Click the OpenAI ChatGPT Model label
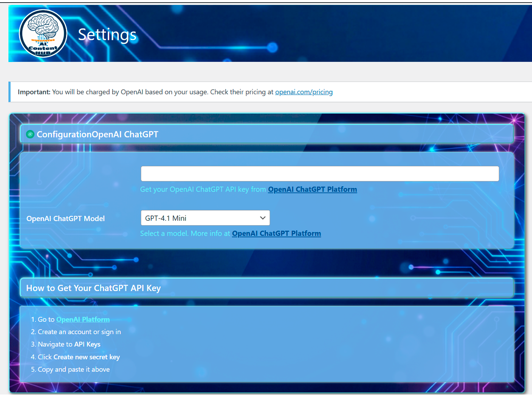The width and height of the screenshot is (532, 399). pyautogui.click(x=66, y=219)
